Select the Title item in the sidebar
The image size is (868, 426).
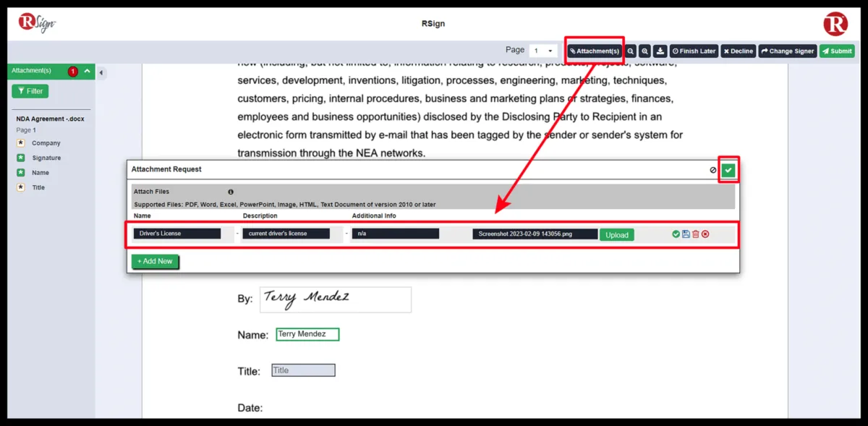point(38,187)
